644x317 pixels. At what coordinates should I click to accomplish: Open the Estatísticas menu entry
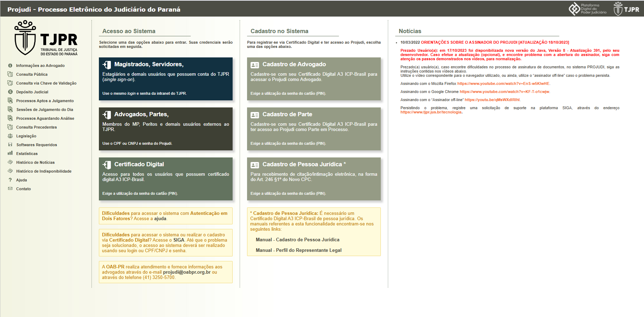pos(27,154)
